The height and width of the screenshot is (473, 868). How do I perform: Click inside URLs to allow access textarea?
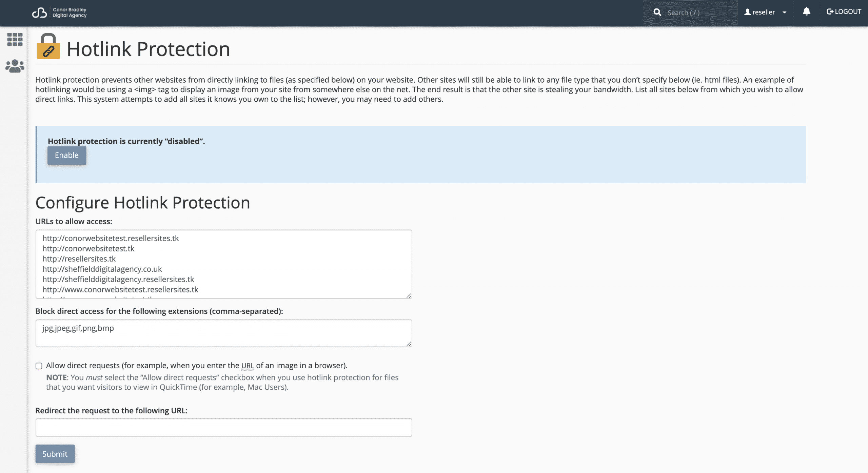pyautogui.click(x=224, y=264)
